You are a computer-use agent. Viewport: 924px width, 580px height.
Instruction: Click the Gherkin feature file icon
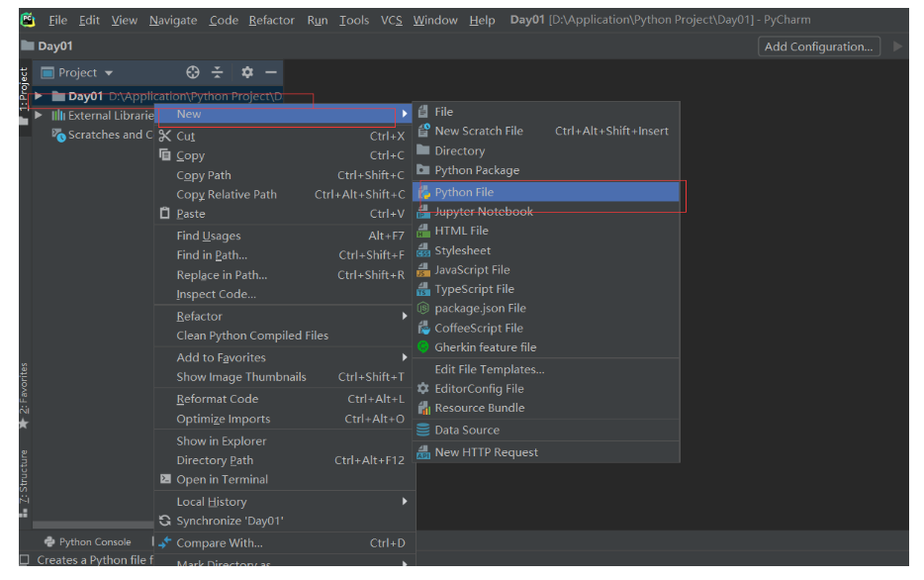pos(423,347)
